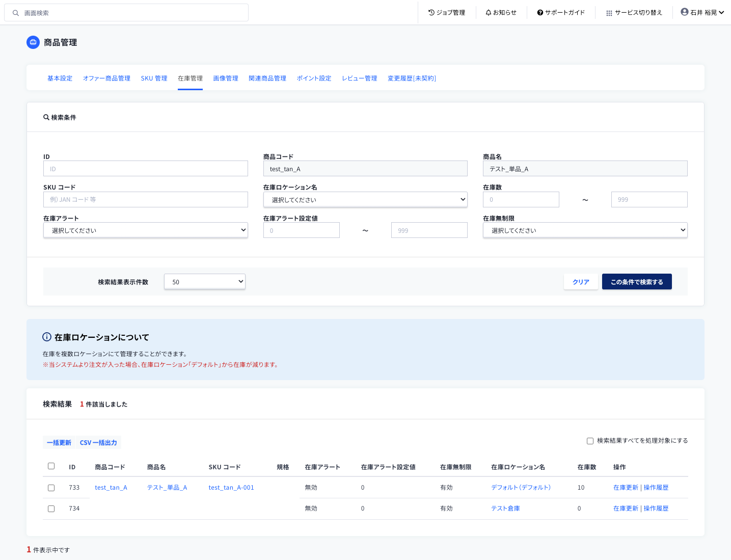Open the test_tan_A-001 SKU code link
Image resolution: width=731 pixels, height=560 pixels.
point(231,488)
